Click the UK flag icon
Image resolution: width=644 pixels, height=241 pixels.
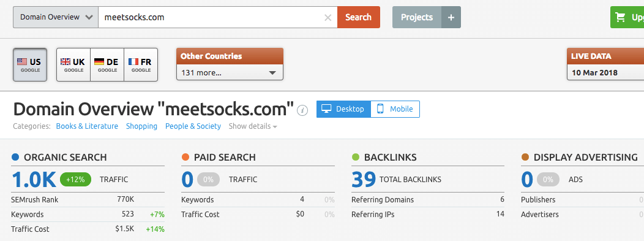pos(66,62)
